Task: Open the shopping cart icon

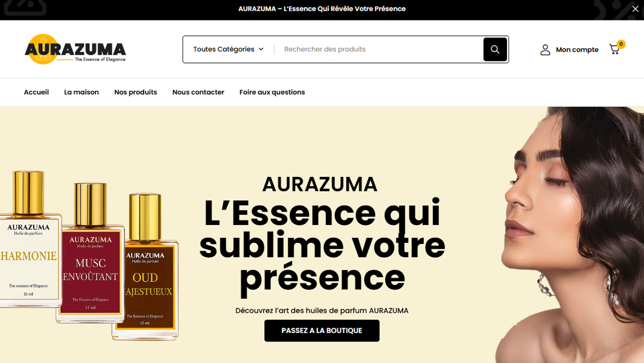Action: click(614, 50)
